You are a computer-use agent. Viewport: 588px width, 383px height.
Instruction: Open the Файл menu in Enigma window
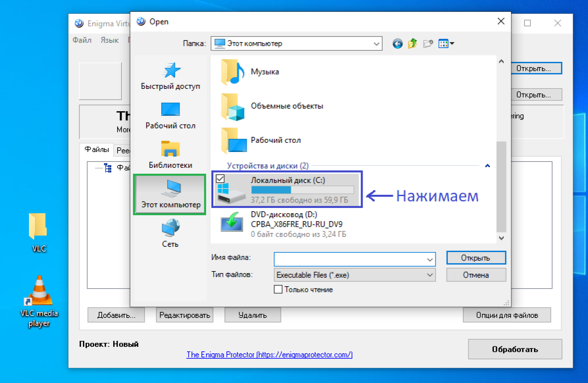[82, 40]
